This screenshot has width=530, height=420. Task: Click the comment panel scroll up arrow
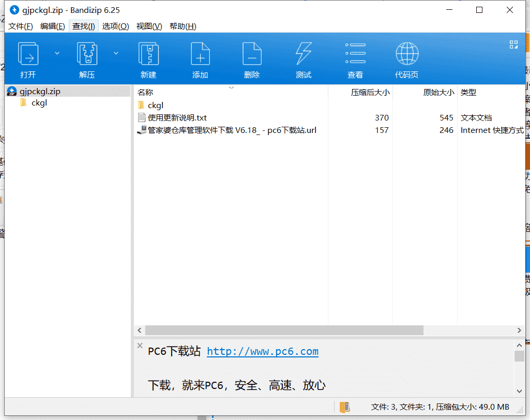519,346
